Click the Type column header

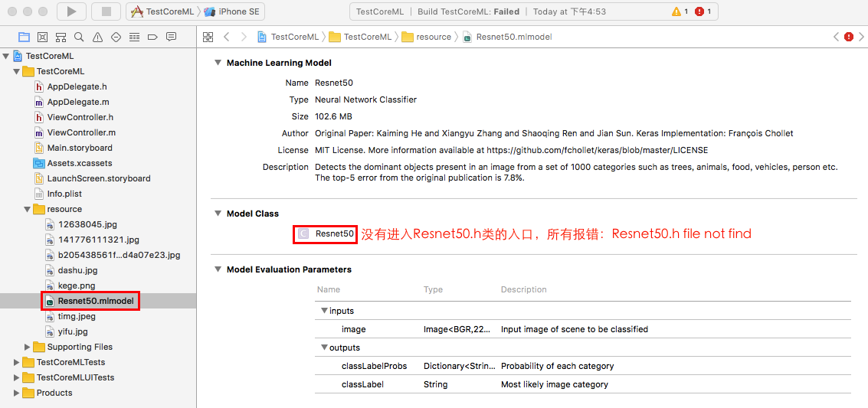(x=434, y=289)
